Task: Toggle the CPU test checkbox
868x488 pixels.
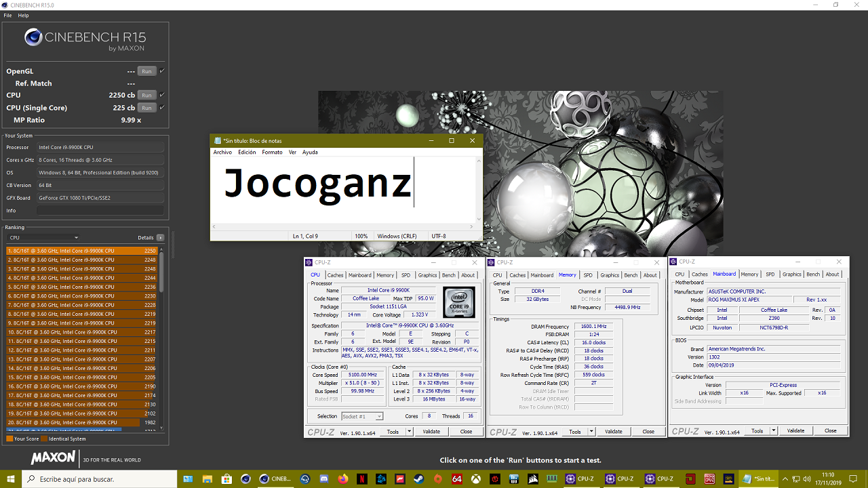Action: pos(162,95)
